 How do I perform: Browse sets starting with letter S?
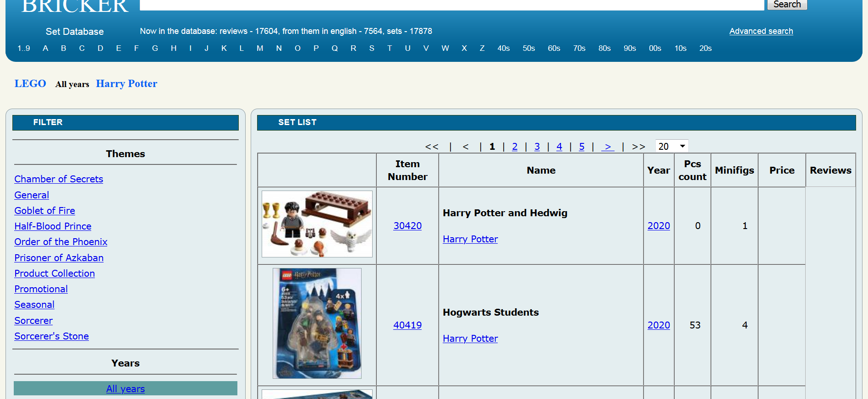372,48
